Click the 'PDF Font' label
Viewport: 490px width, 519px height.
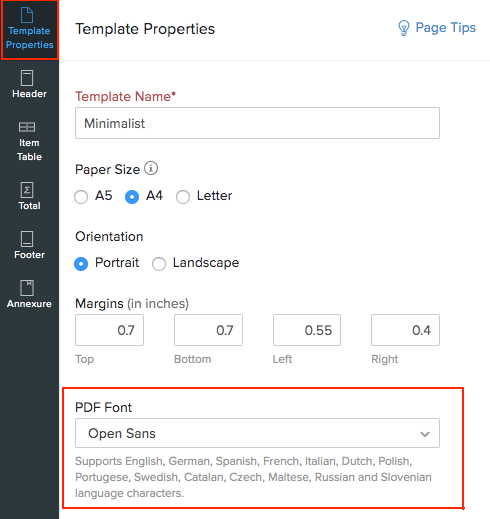point(104,407)
